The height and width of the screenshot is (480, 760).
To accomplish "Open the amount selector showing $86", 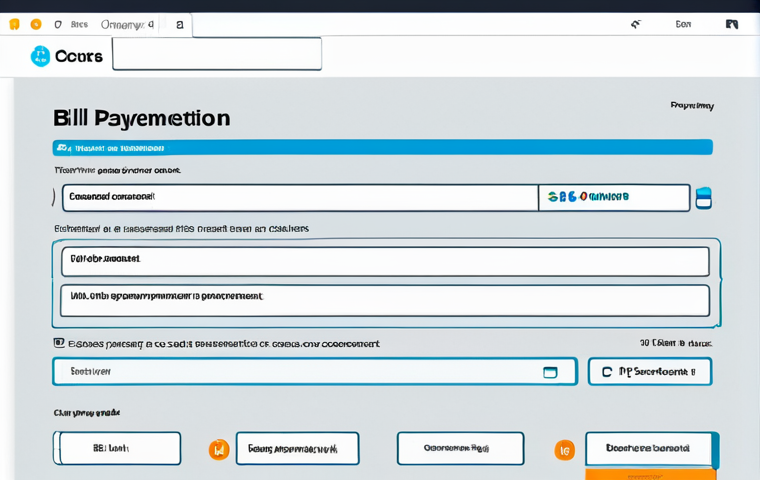I will click(x=613, y=197).
